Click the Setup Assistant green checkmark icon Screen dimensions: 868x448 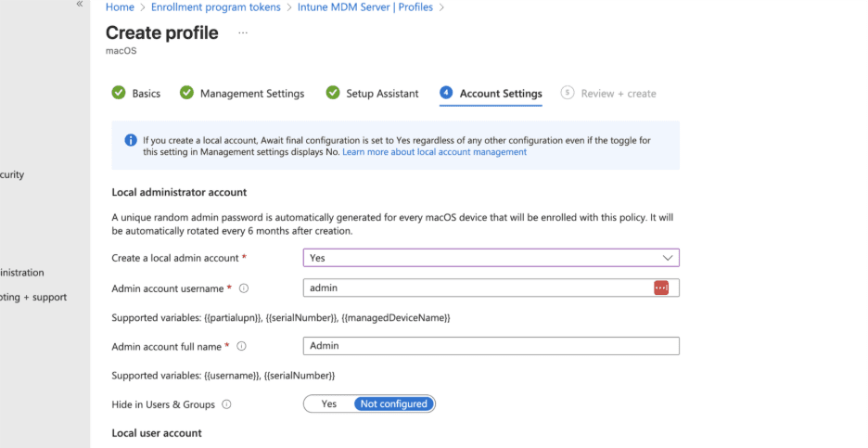point(333,93)
